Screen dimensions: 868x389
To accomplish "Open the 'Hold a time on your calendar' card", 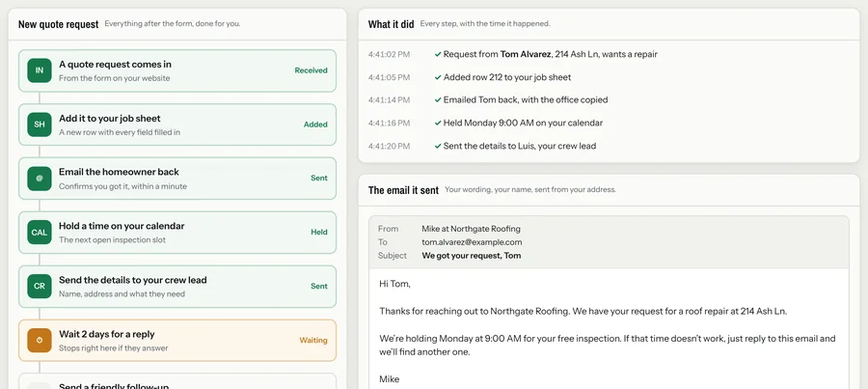I will point(177,233).
